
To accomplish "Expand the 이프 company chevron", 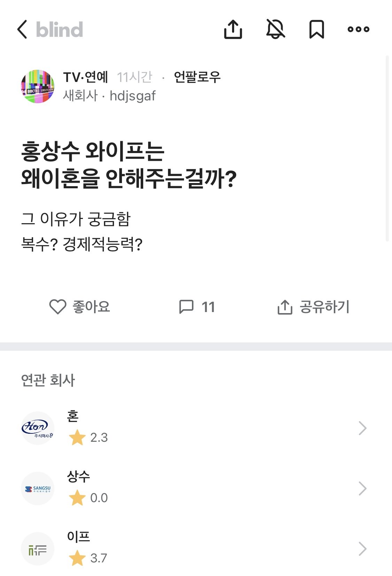I will click(x=362, y=549).
